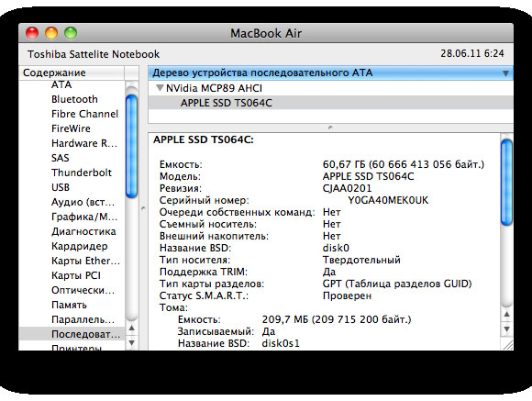Click the details pane scroll up arrow
Screen dimensions: 532x401
(506, 315)
